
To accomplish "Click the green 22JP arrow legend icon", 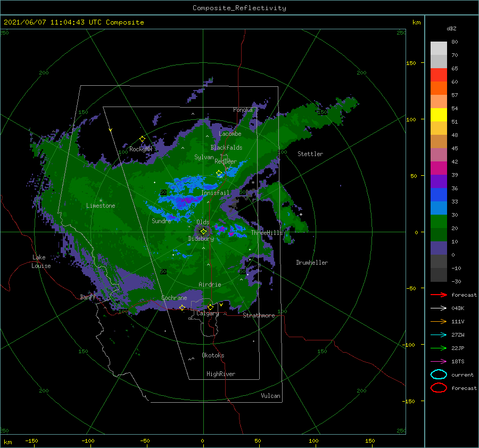I will click(x=439, y=348).
